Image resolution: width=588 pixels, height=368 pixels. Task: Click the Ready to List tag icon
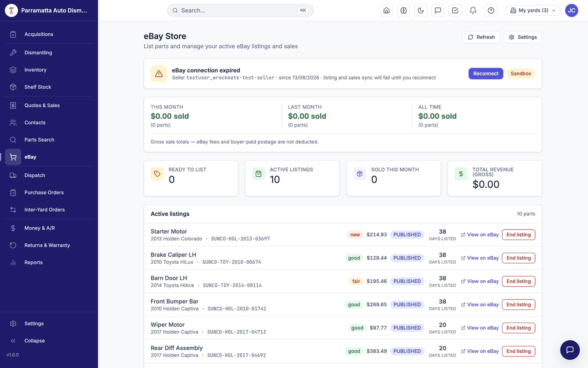coord(157,174)
